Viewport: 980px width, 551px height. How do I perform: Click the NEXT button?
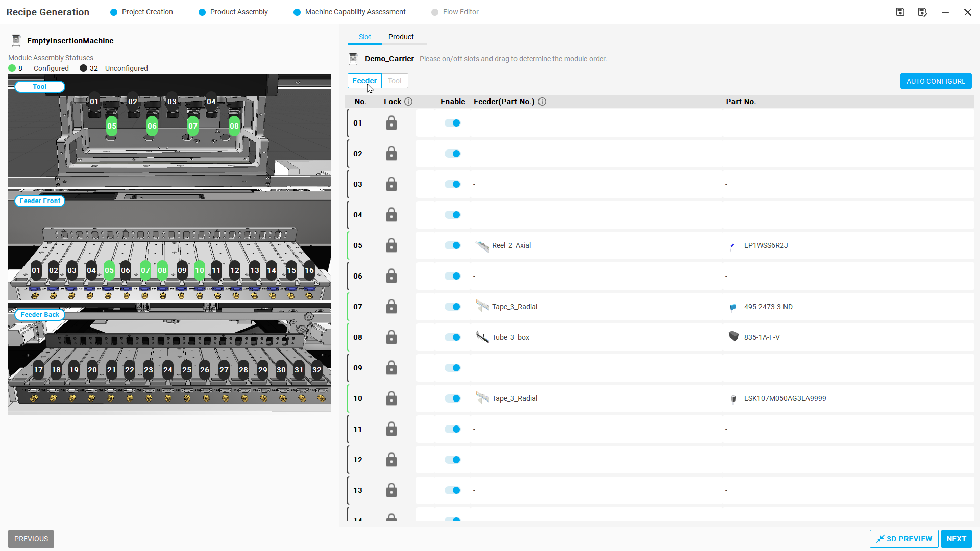956,539
